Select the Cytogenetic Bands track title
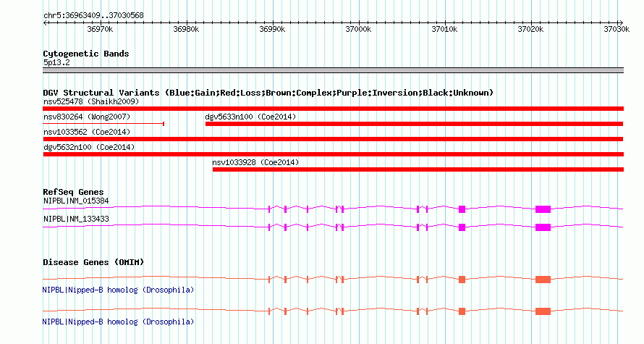Image resolution: width=644 pixels, height=344 pixels. click(86, 54)
